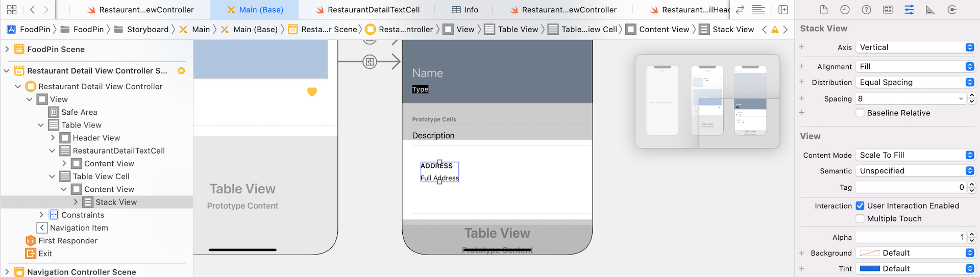The width and height of the screenshot is (980, 277).
Task: Go back with the left chevron
Action: 32,10
